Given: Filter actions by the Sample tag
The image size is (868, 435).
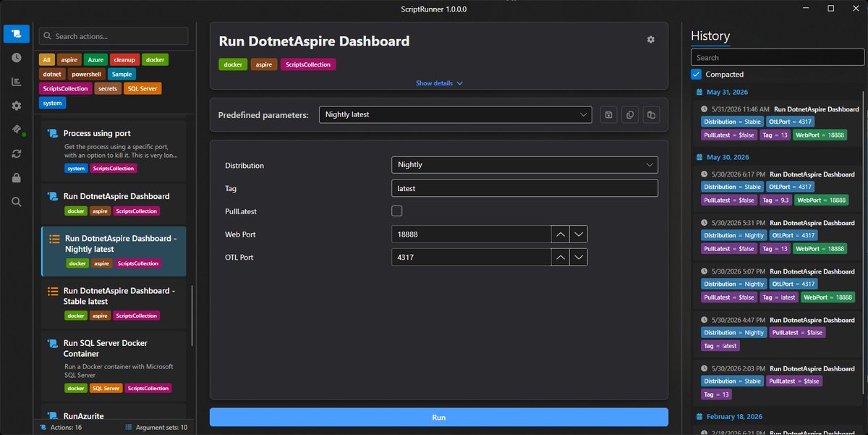Looking at the screenshot, I should tap(122, 75).
